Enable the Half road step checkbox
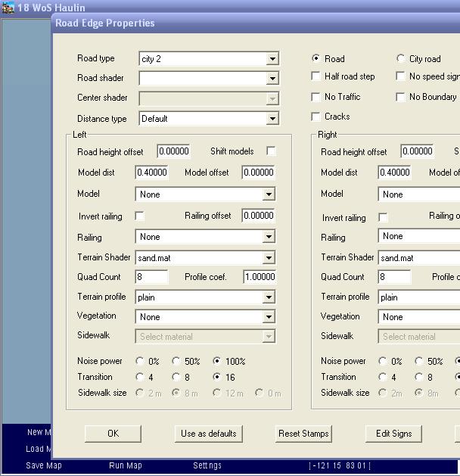 coord(316,76)
